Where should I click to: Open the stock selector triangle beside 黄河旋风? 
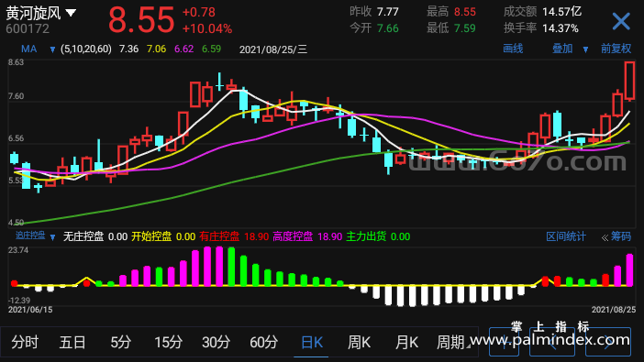click(71, 13)
